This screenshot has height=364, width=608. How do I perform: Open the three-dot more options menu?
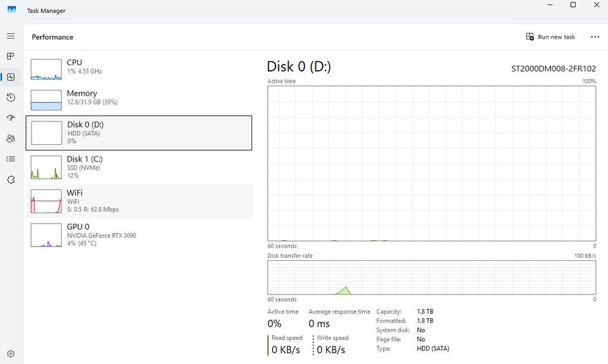tap(595, 37)
